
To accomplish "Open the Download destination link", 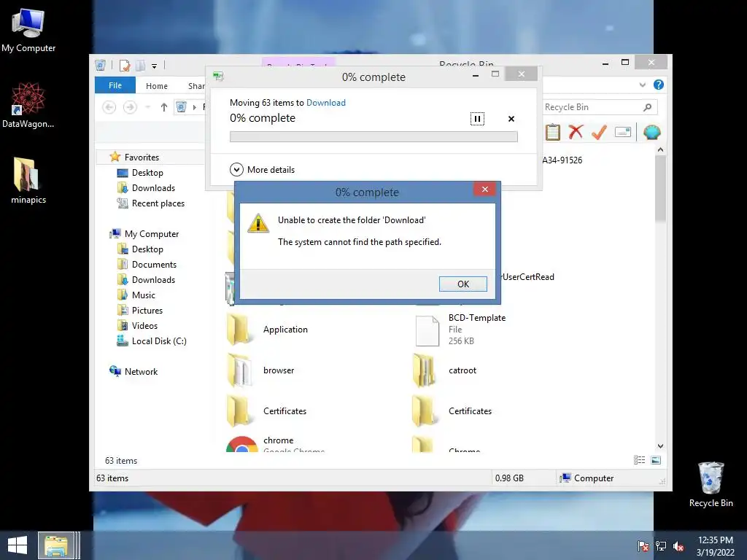I will (326, 102).
